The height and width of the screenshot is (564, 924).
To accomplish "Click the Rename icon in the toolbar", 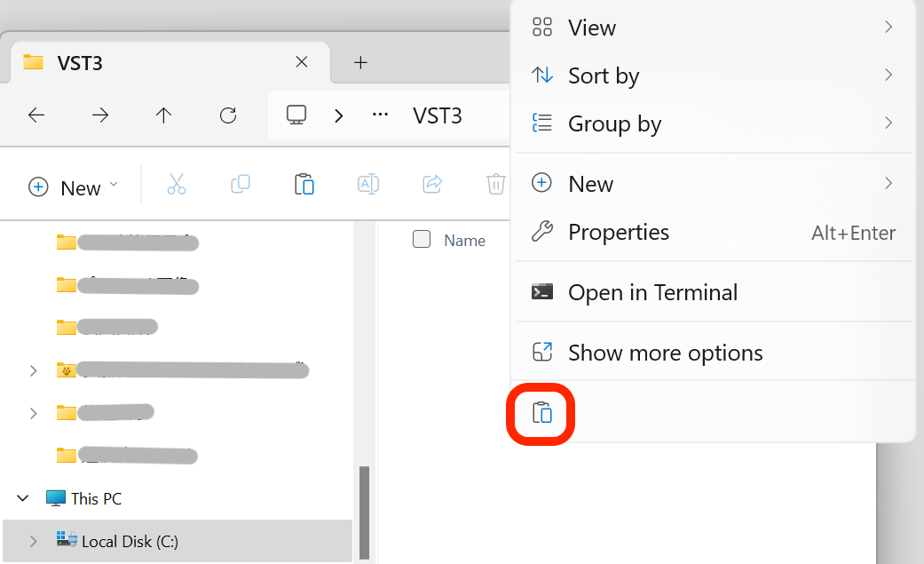I will pos(368,184).
